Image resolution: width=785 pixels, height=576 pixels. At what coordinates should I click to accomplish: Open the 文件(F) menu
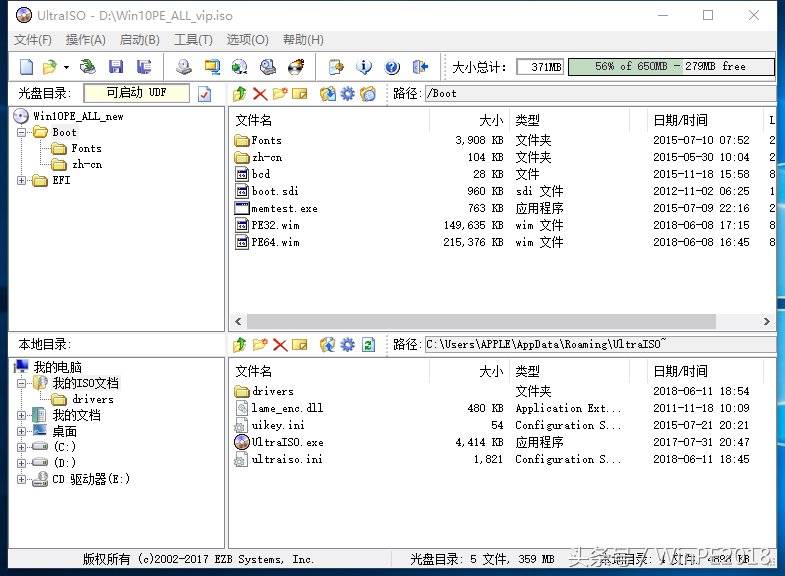coord(33,40)
